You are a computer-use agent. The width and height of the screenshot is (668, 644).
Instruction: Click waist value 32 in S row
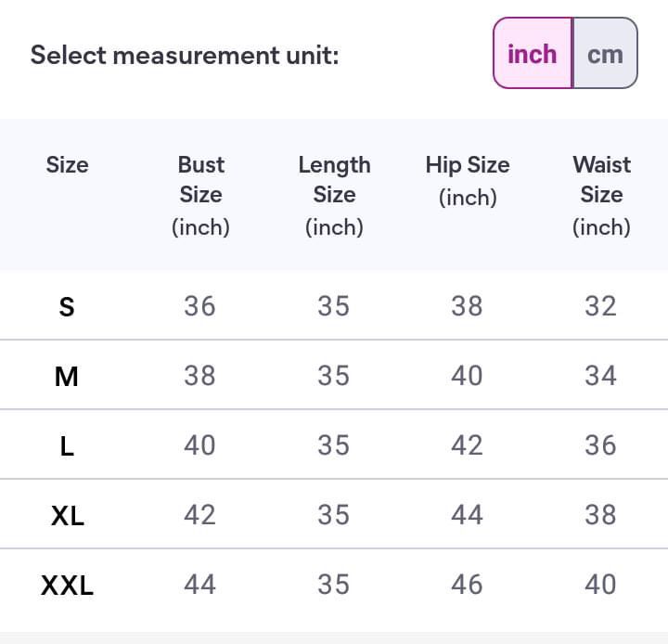[x=601, y=306]
